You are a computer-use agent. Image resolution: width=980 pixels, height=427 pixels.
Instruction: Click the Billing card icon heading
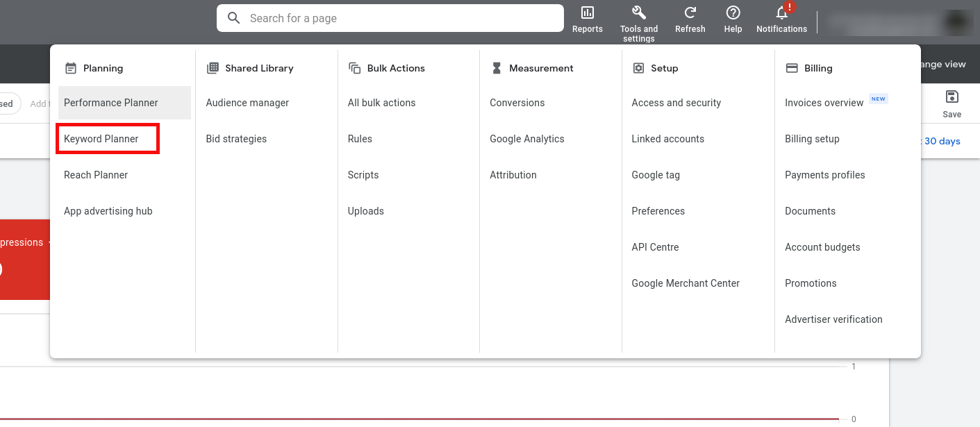tap(791, 68)
